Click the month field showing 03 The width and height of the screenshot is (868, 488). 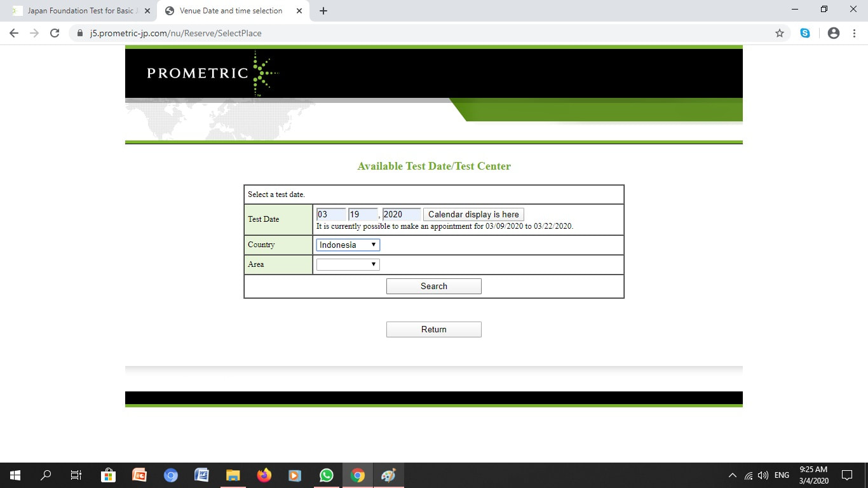pos(331,214)
